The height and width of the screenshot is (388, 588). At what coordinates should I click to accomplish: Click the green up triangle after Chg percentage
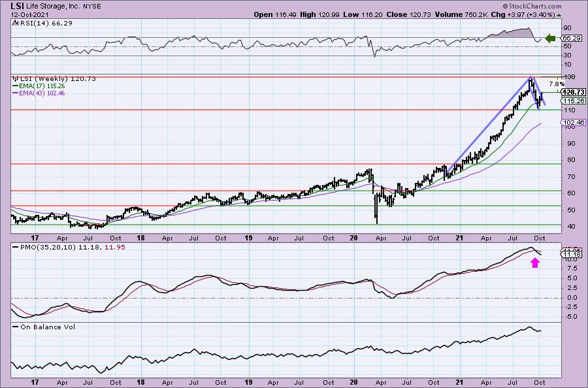(559, 15)
